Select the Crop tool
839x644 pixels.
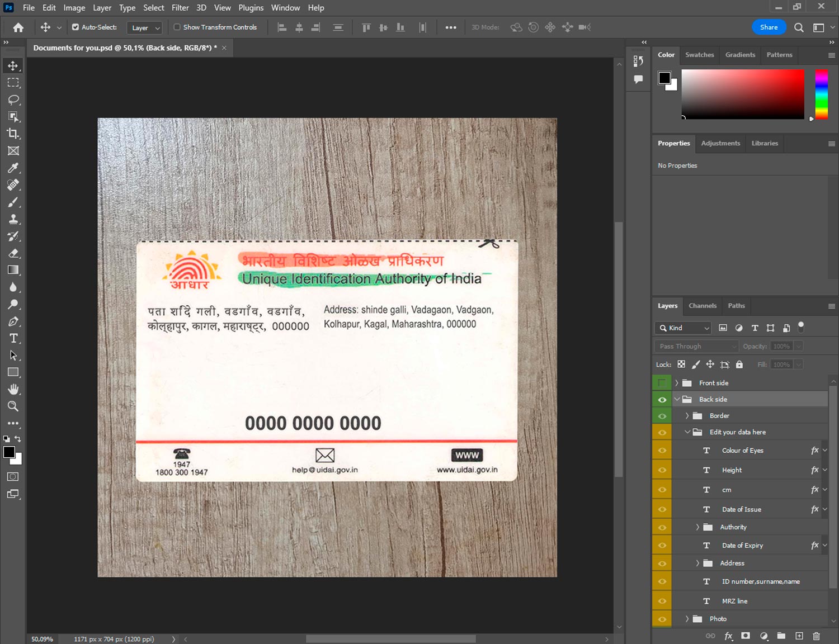(13, 134)
